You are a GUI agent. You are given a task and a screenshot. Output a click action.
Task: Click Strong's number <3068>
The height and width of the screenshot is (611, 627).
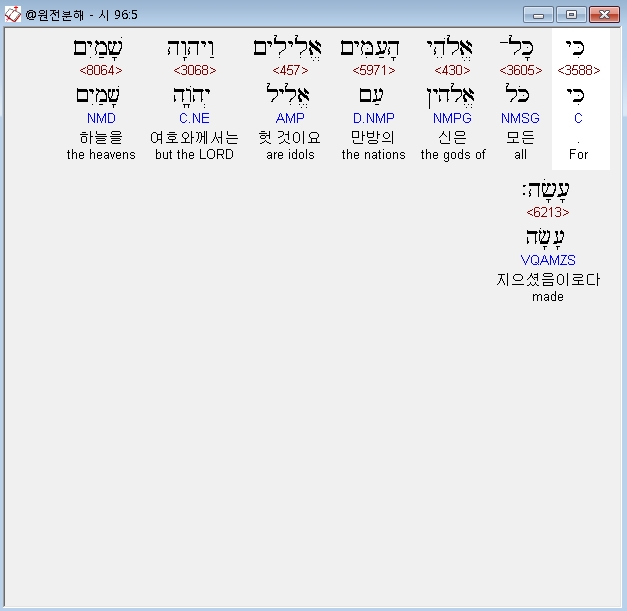[x=195, y=70]
